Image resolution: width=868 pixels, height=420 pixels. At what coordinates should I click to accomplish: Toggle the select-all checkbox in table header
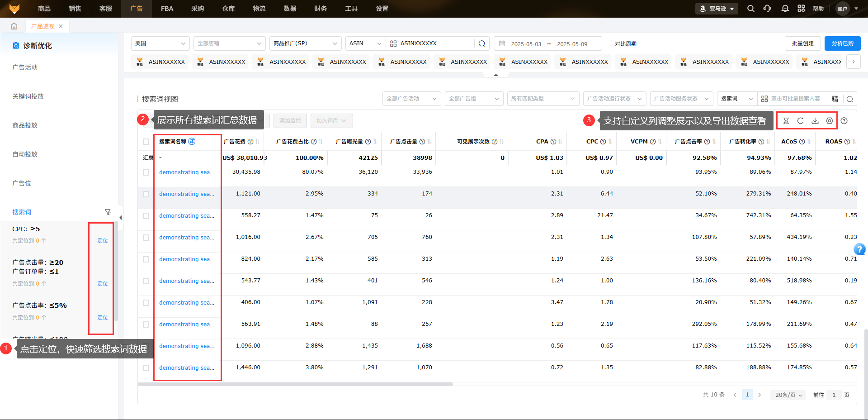(146, 142)
